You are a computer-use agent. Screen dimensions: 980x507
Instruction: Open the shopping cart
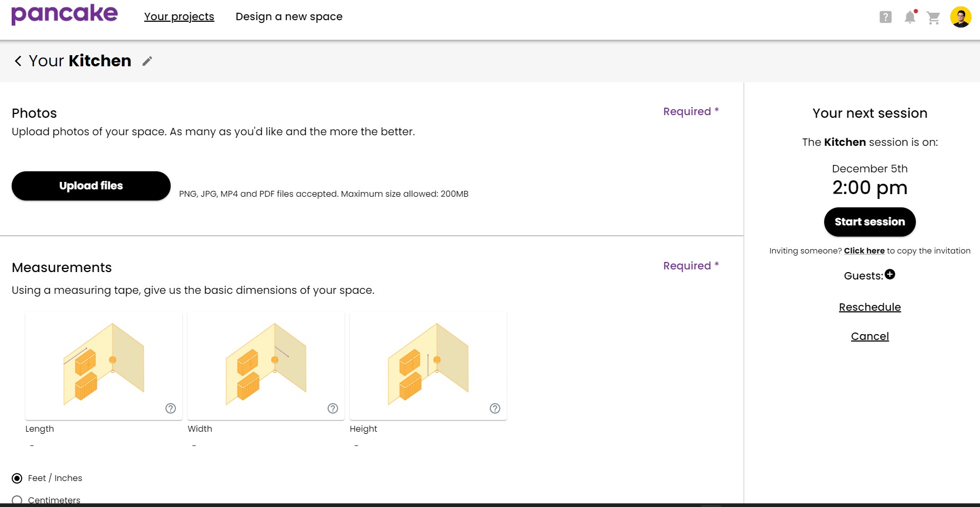point(933,18)
